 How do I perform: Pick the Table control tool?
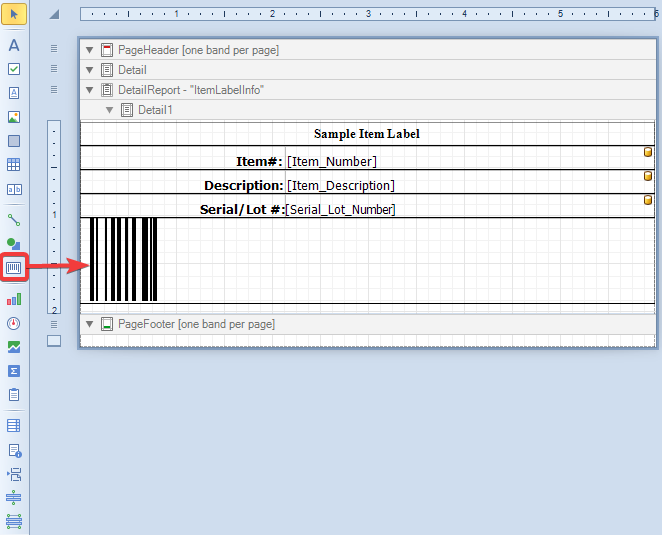pos(14,165)
